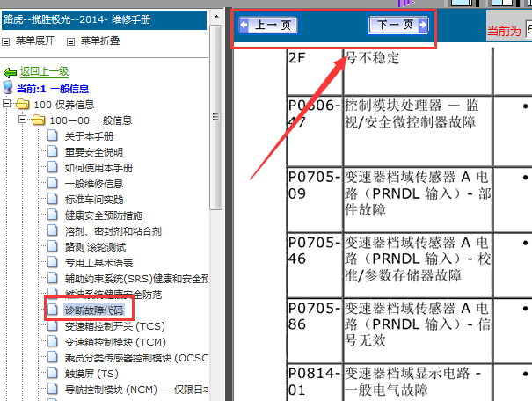Screen dimensions: 532x401
Task: Select the 诊断故障代码 document
Action: click(94, 310)
